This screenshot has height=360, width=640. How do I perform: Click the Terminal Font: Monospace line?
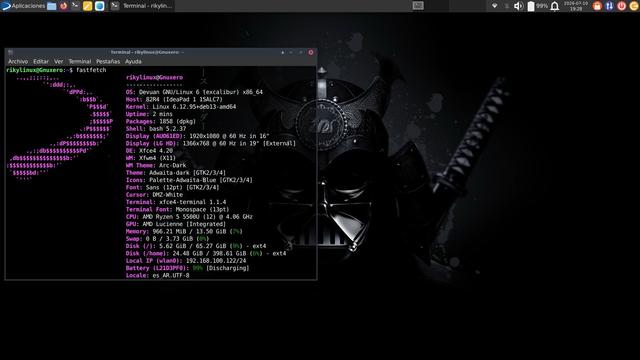coord(178,210)
